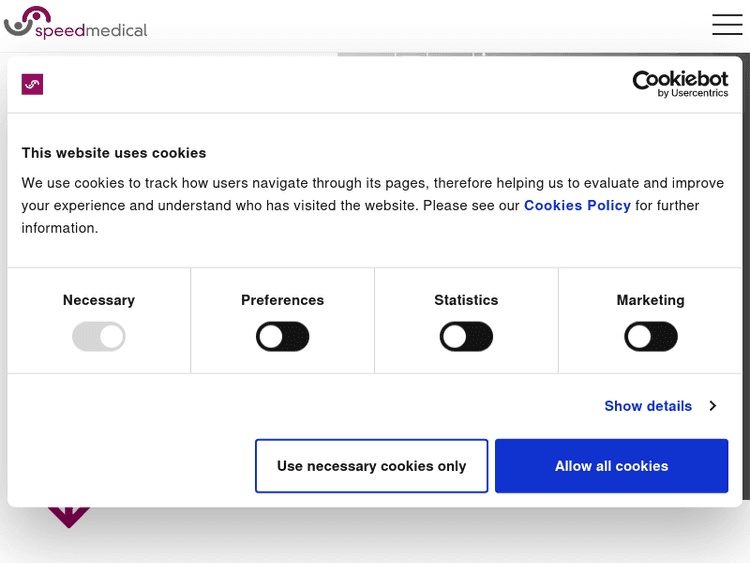This screenshot has width=750, height=563.
Task: Click the small maroon site icon in dialog
Action: (x=32, y=84)
